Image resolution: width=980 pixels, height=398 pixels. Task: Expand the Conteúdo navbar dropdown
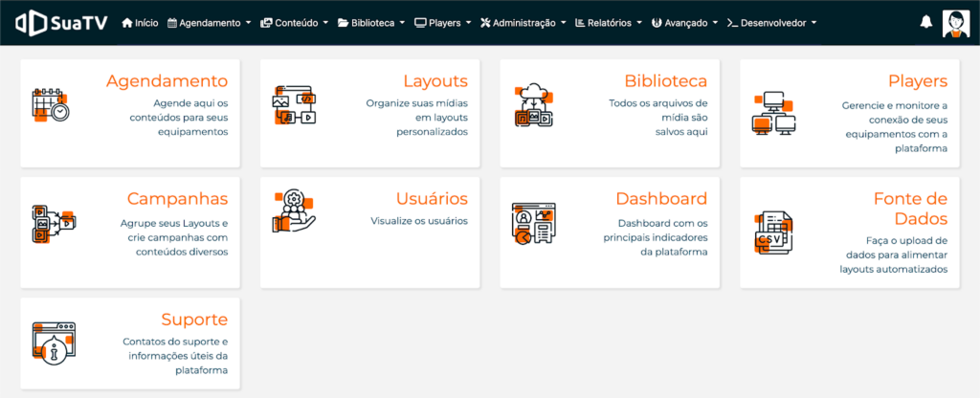(x=294, y=22)
